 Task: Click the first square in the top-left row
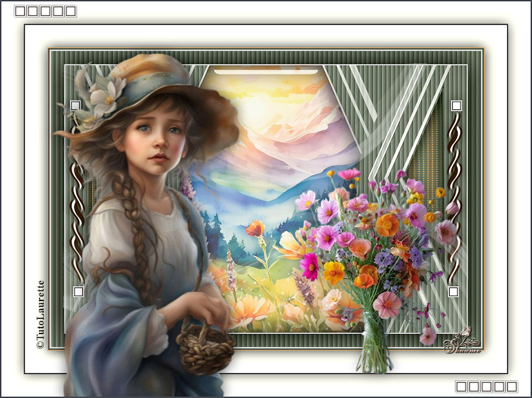(20, 11)
